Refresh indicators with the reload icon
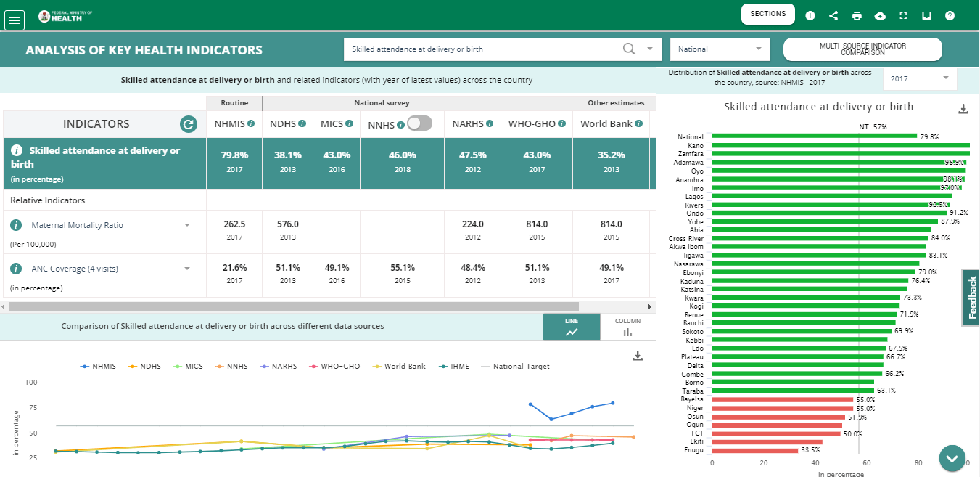 point(189,124)
